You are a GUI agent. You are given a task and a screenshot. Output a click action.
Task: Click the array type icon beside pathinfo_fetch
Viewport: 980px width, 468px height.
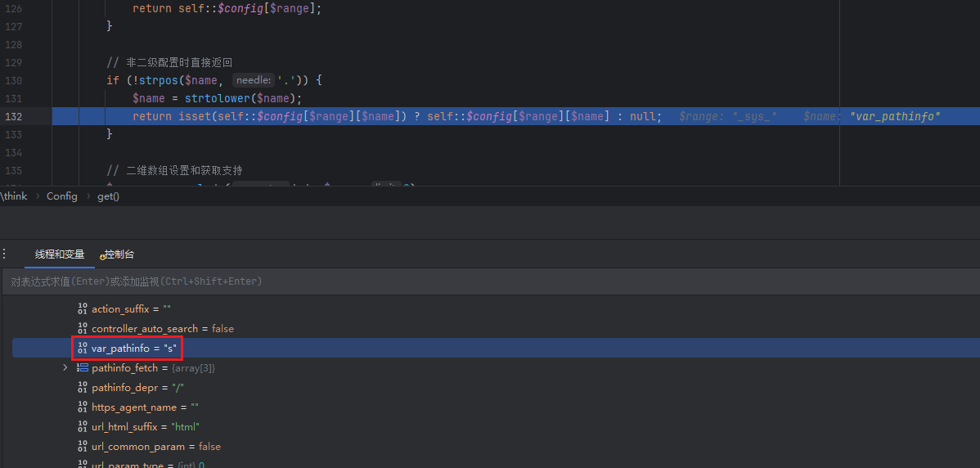(83, 368)
